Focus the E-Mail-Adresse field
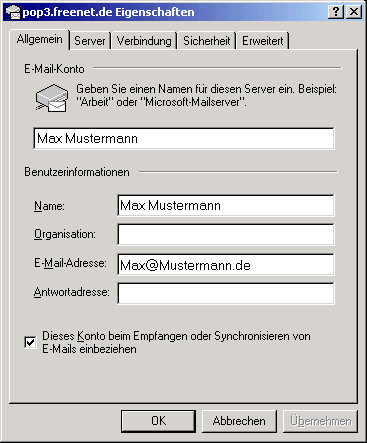Screen dimensions: 367x443 point(226,265)
